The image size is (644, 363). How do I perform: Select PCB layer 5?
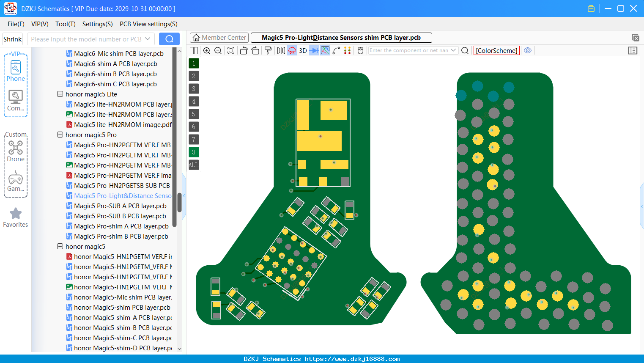click(x=194, y=114)
